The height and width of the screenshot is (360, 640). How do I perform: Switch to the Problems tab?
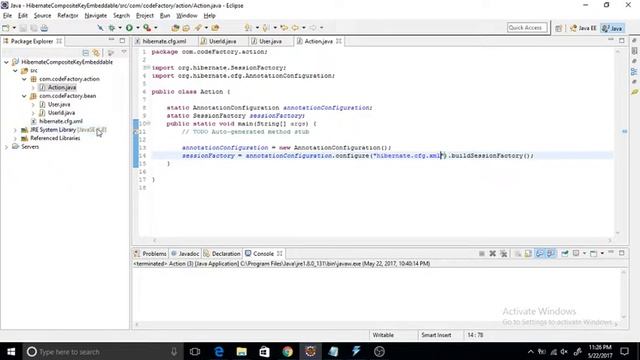tap(150, 253)
